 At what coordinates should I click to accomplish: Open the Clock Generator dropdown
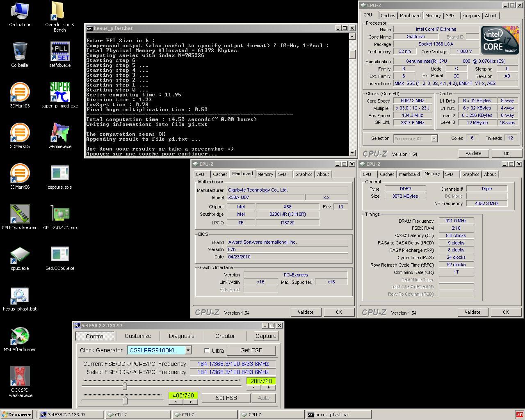click(188, 350)
